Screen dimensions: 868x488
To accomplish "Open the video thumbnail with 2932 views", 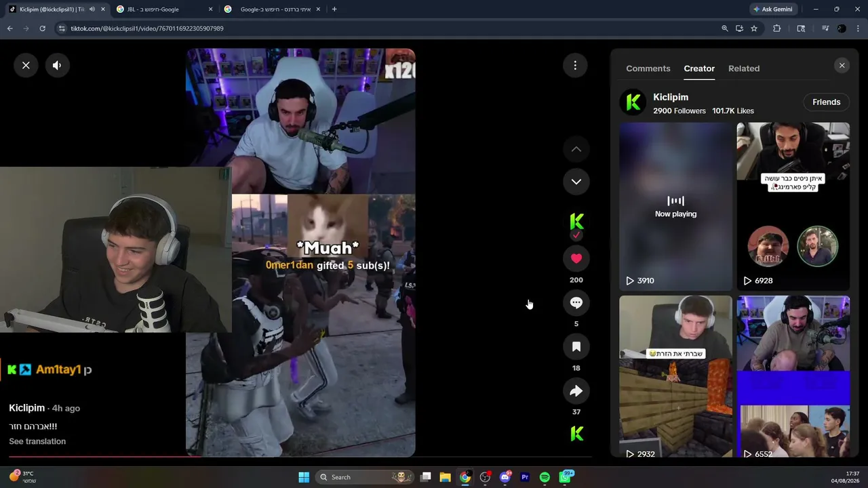I will coord(675,377).
